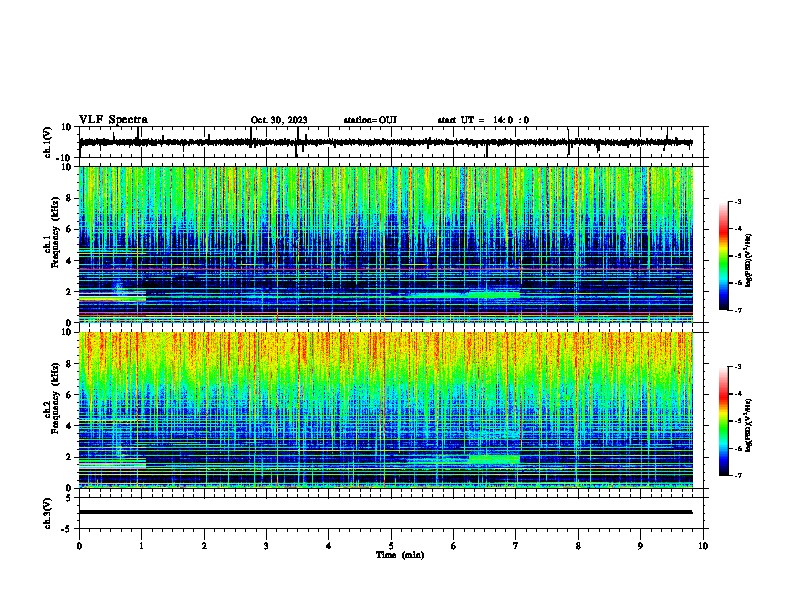
Task: Click the bright 1.5 kHz band in ch.1 before minute 1
Action: pyautogui.click(x=112, y=299)
